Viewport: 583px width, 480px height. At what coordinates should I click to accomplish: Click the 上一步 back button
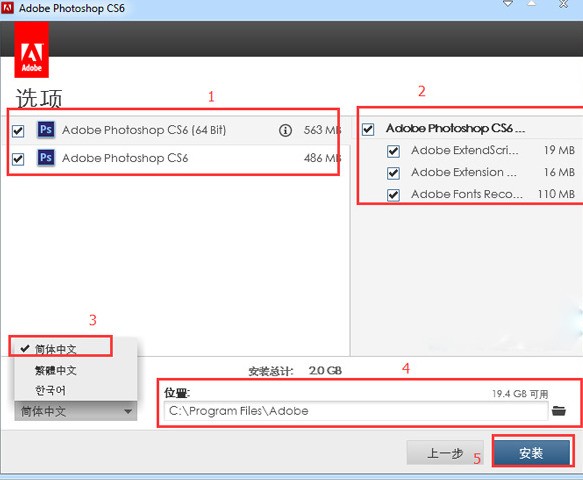point(445,452)
